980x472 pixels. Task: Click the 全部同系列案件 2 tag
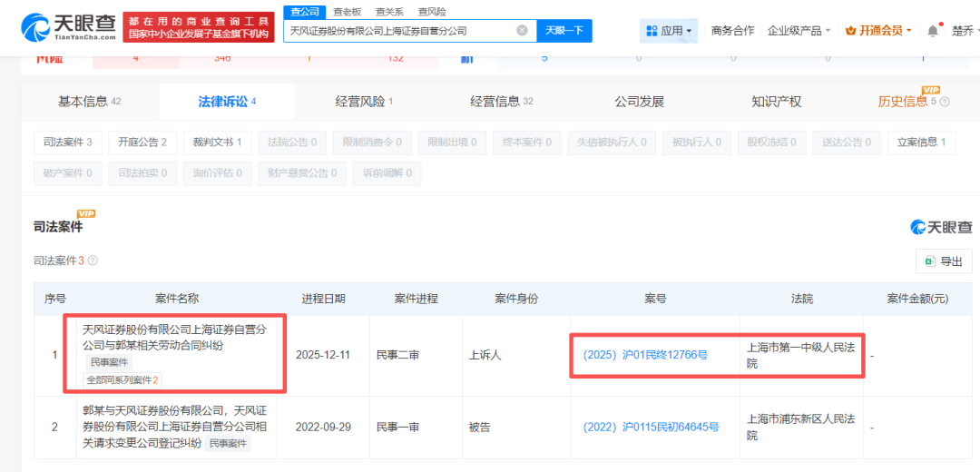[122, 379]
